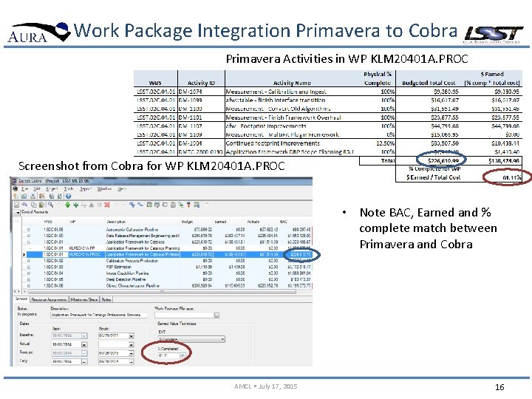The width and height of the screenshot is (532, 399).
Task: Click the red X delete icon
Action: 107,205
